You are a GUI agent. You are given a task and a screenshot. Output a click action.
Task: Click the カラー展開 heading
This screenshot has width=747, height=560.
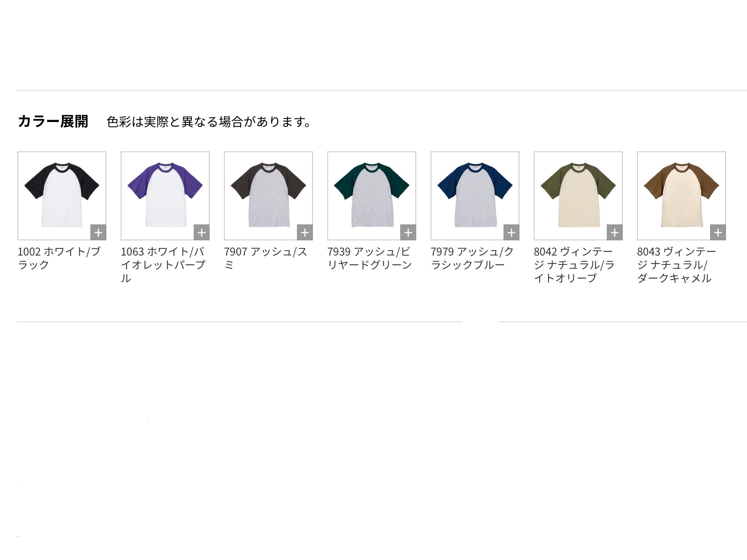coord(53,121)
